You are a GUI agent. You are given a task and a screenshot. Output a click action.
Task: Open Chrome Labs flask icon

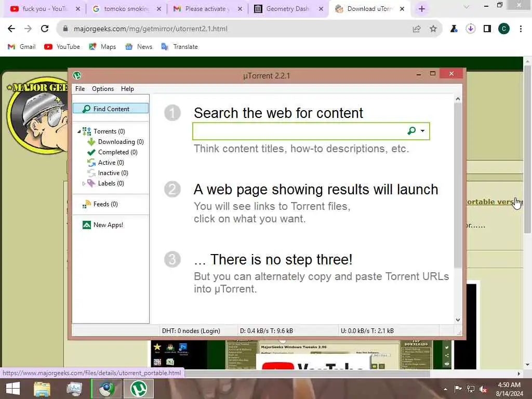click(x=454, y=29)
